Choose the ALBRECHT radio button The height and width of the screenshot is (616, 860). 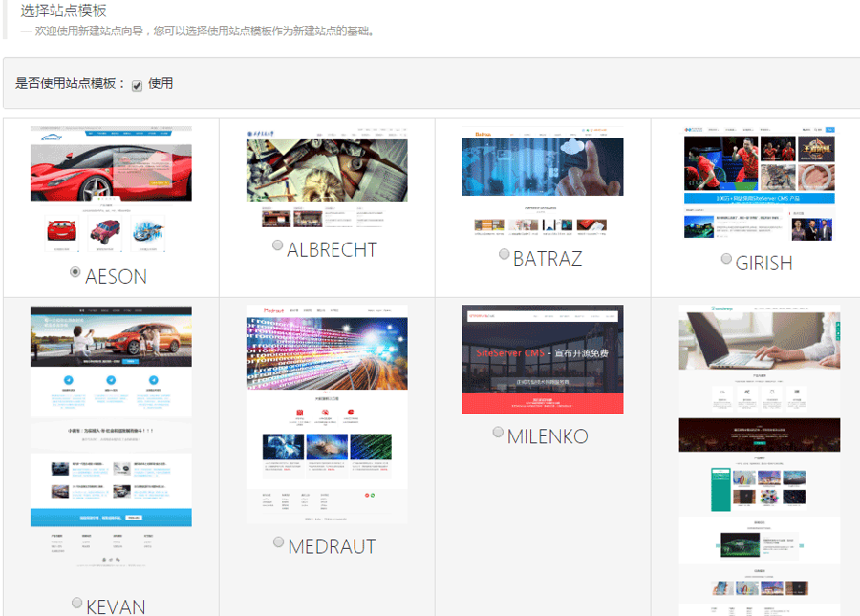(x=278, y=245)
